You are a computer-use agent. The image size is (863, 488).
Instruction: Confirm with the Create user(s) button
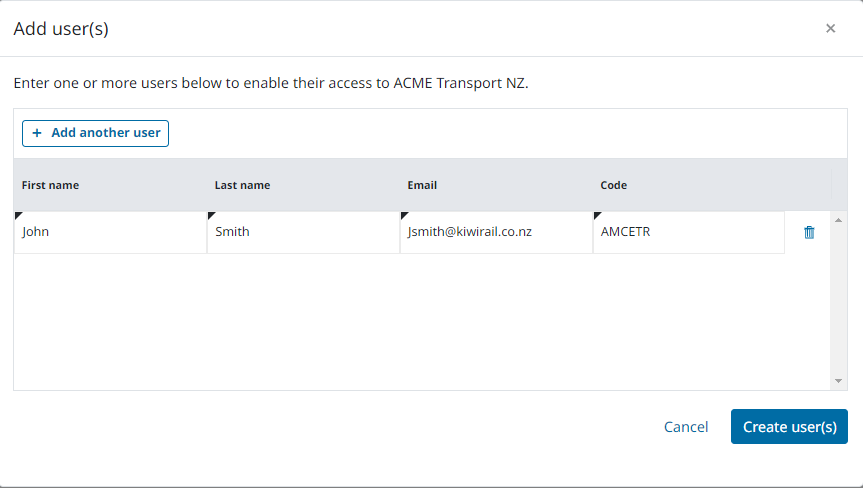(x=789, y=427)
